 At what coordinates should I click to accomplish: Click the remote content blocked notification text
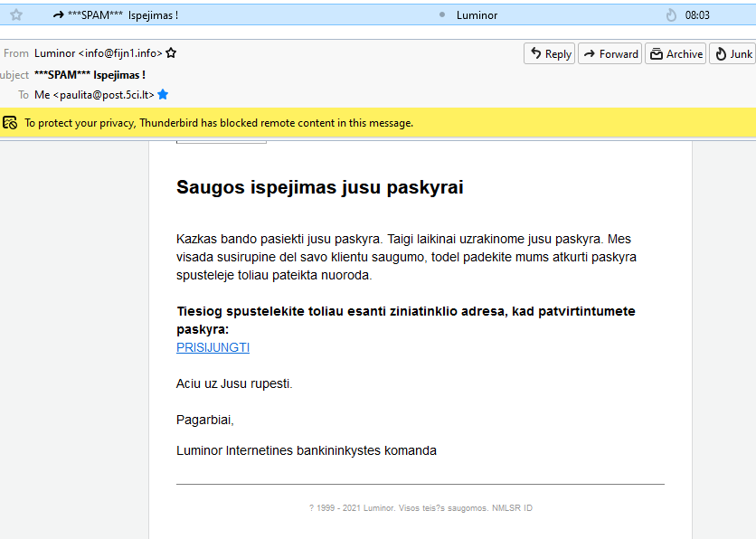(x=219, y=123)
